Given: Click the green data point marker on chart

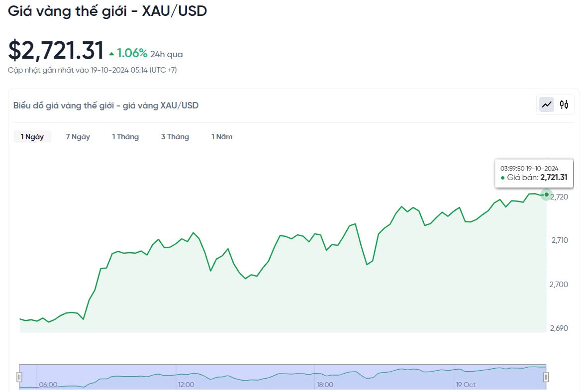Looking at the screenshot, I should 547,195.
